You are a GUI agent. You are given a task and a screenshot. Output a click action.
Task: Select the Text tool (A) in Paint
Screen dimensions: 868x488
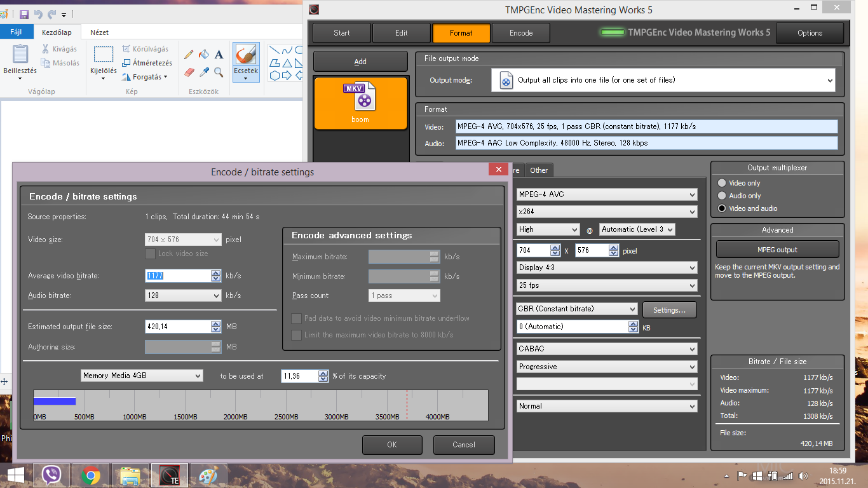click(219, 55)
